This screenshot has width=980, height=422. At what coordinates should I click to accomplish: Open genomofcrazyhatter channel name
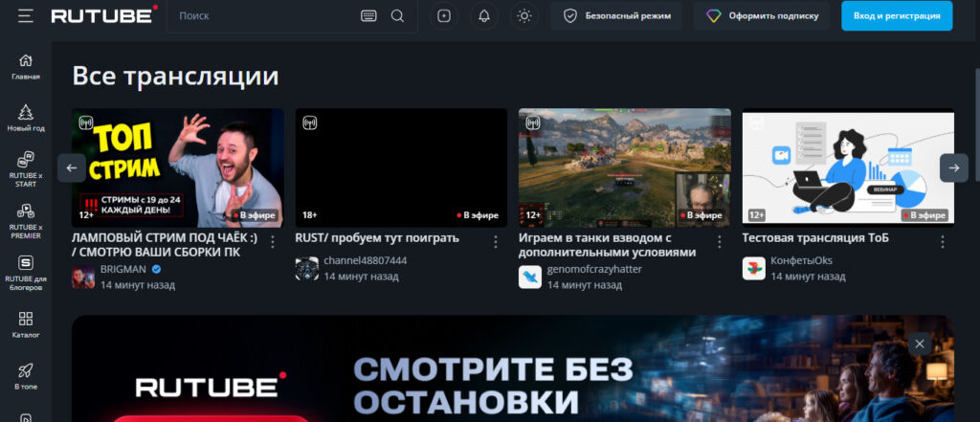(x=594, y=270)
